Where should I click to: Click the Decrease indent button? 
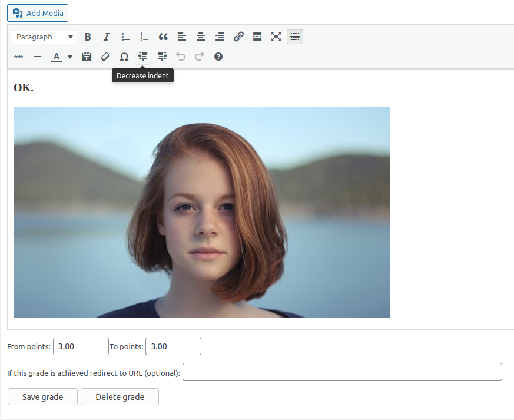[x=143, y=57]
